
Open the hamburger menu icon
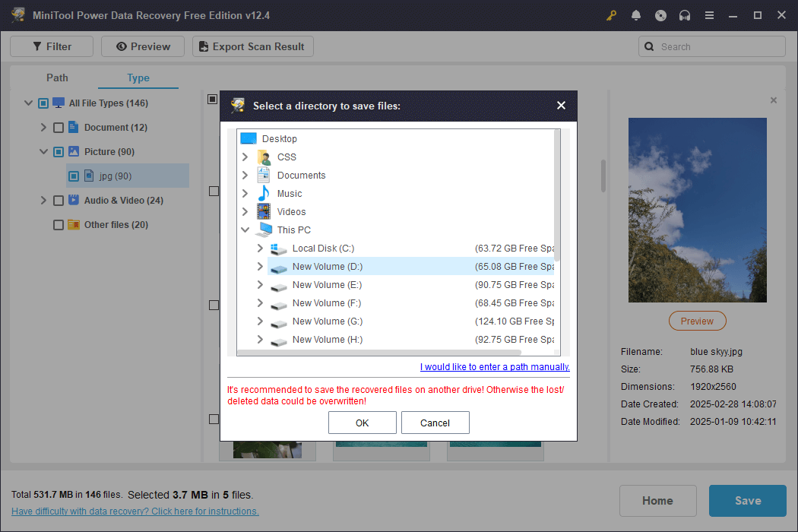click(709, 16)
